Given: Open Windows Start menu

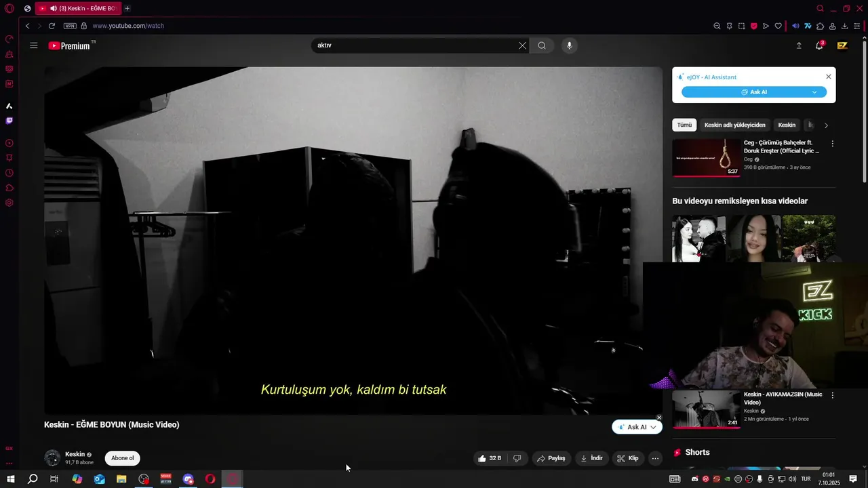Looking at the screenshot, I should pos(10,479).
